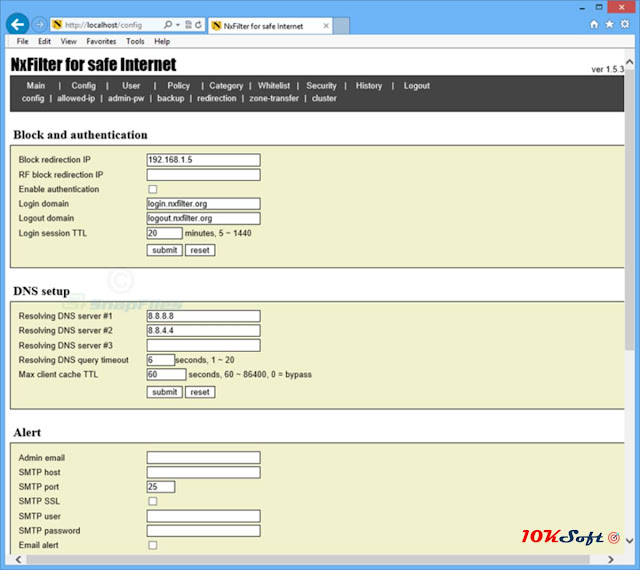Click the Max client cache TTL field

click(166, 374)
